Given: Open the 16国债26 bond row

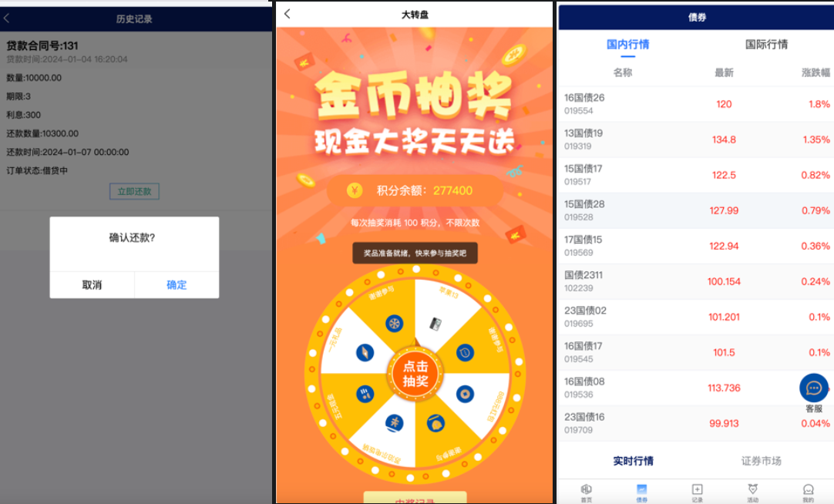Looking at the screenshot, I should click(x=696, y=104).
